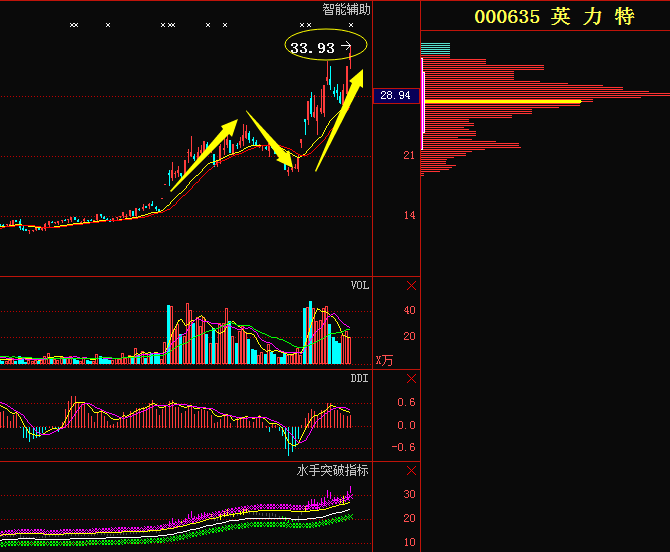Screen dimensions: 670x552
Task: Click the VOL indicator label
Action: pos(360,285)
